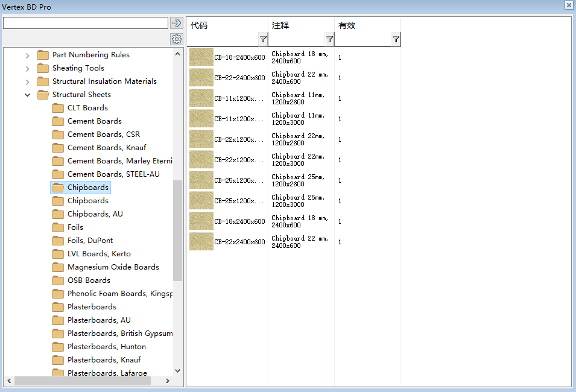Open the gear settings button
Screen dimensions: 576x392
(177, 39)
